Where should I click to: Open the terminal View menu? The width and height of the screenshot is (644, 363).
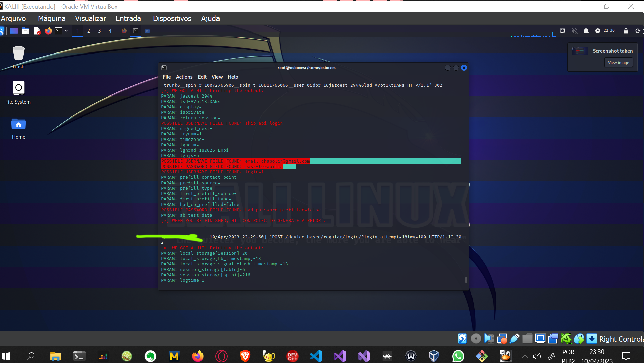coord(217,77)
